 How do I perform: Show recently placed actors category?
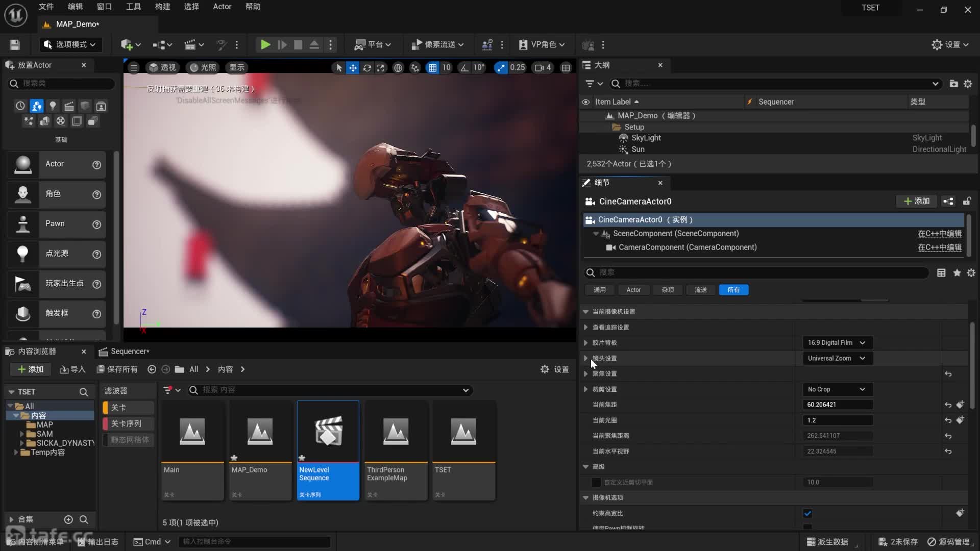click(20, 106)
